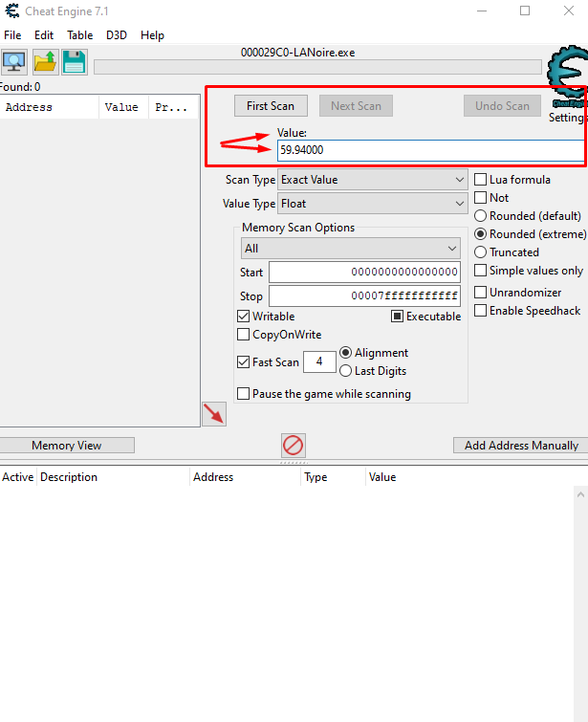
Task: Open the Table menu
Action: click(79, 35)
